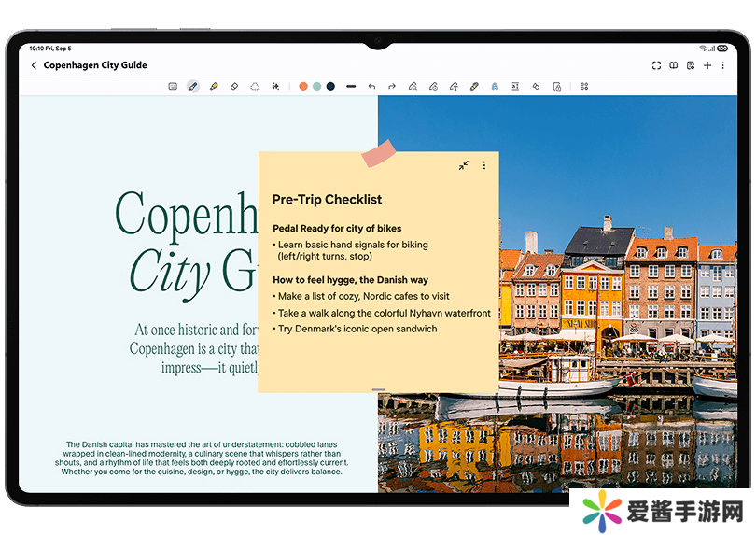Change the pen stroke thickness
756x535 pixels.
click(351, 86)
